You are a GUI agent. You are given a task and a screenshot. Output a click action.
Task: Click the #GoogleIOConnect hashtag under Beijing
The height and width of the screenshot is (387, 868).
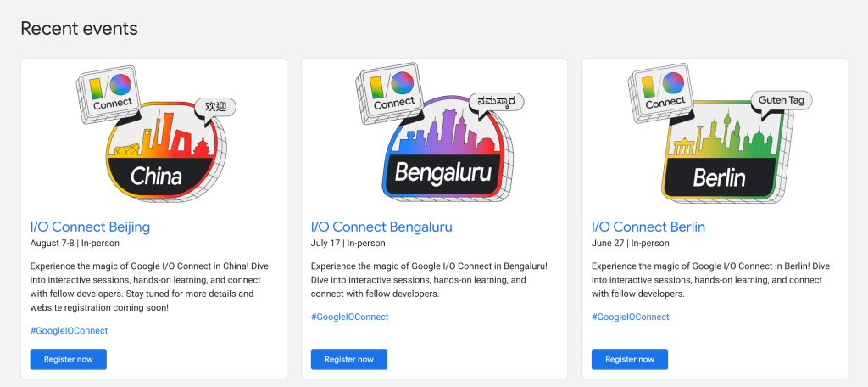69,330
